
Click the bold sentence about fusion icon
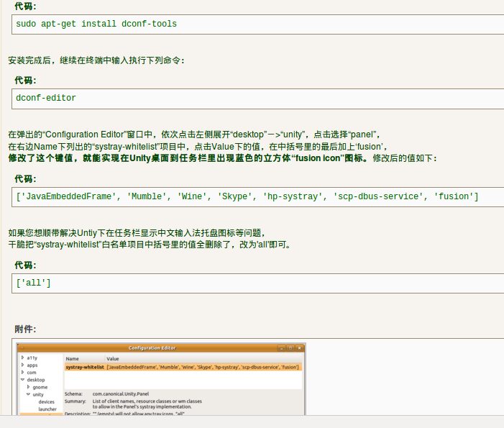tap(188, 158)
